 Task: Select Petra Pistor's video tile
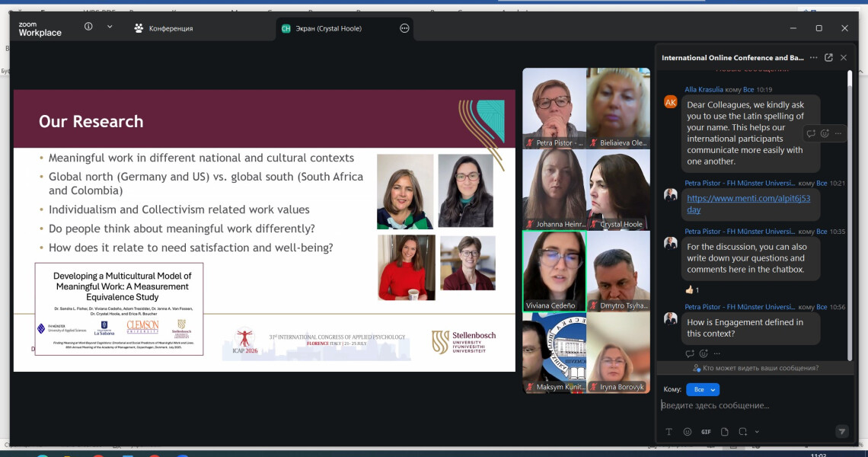pyautogui.click(x=554, y=108)
